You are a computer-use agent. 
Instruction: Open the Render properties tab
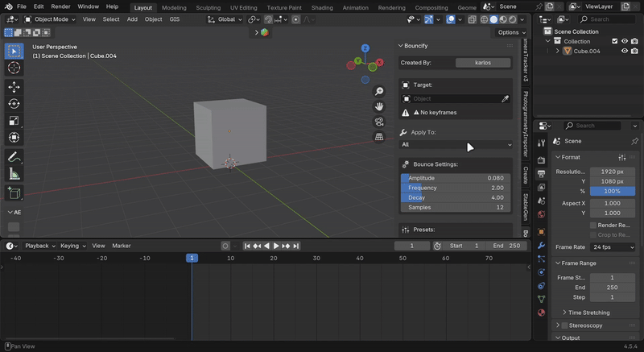point(541,159)
